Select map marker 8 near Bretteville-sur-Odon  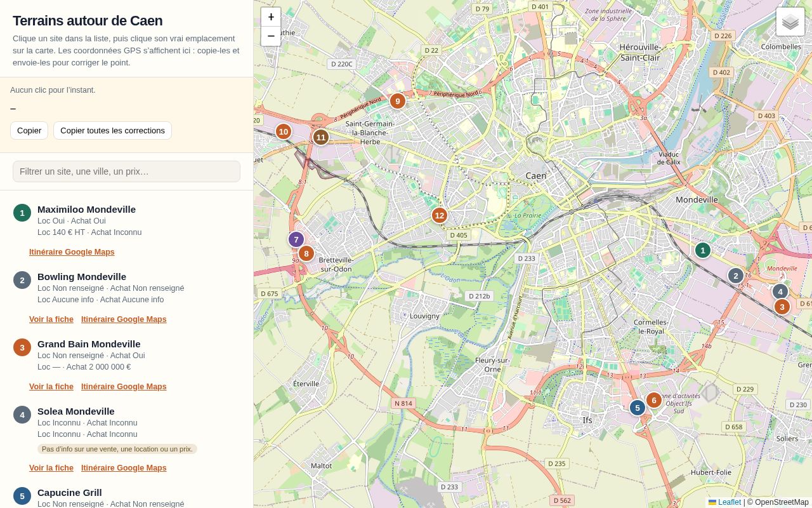point(306,253)
